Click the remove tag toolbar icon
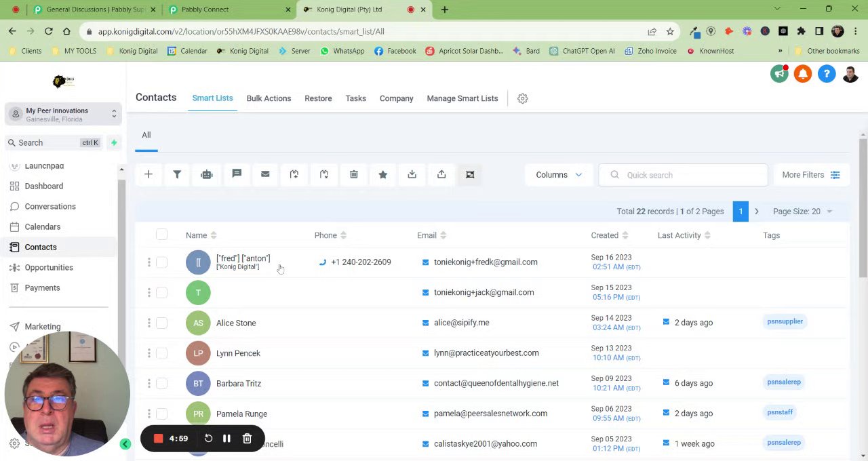 pyautogui.click(x=324, y=175)
